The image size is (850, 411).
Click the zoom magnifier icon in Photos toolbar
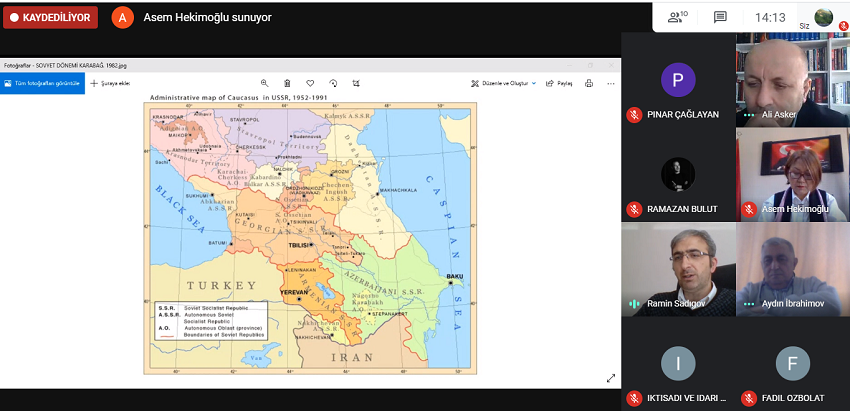[264, 83]
